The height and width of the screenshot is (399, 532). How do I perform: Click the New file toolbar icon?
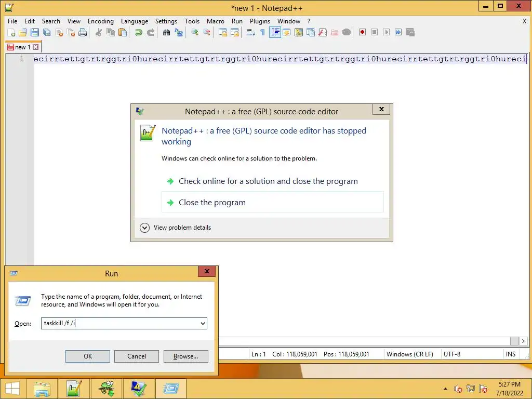11,33
